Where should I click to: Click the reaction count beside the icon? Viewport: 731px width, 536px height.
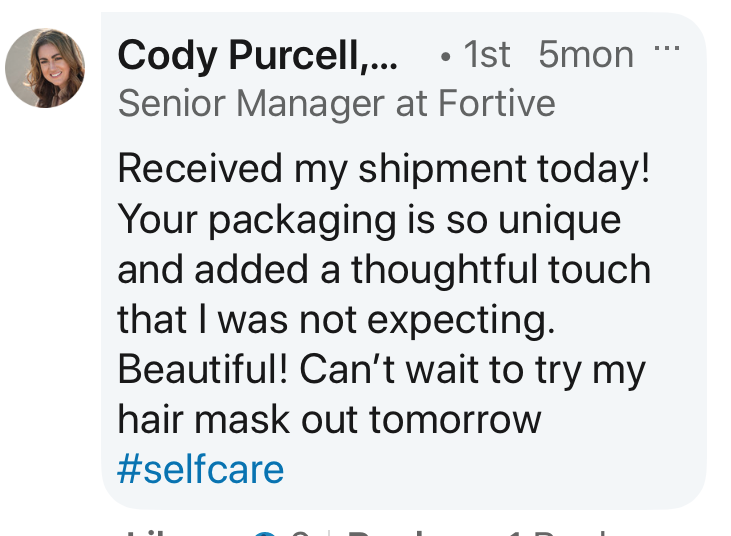pyautogui.click(x=296, y=533)
